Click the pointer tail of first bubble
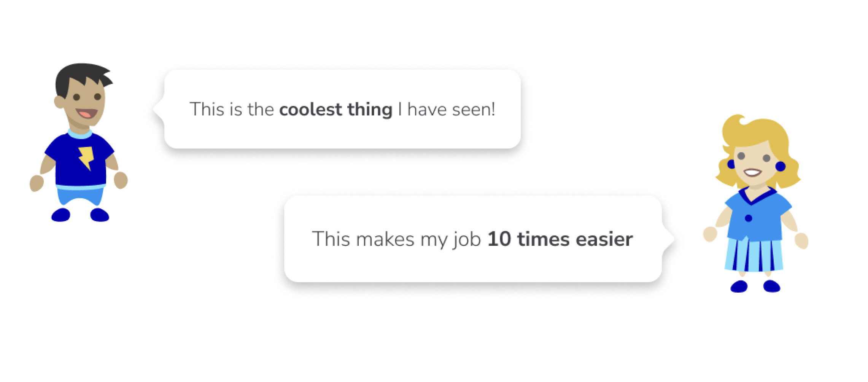This screenshot has width=868, height=382. tap(158, 109)
